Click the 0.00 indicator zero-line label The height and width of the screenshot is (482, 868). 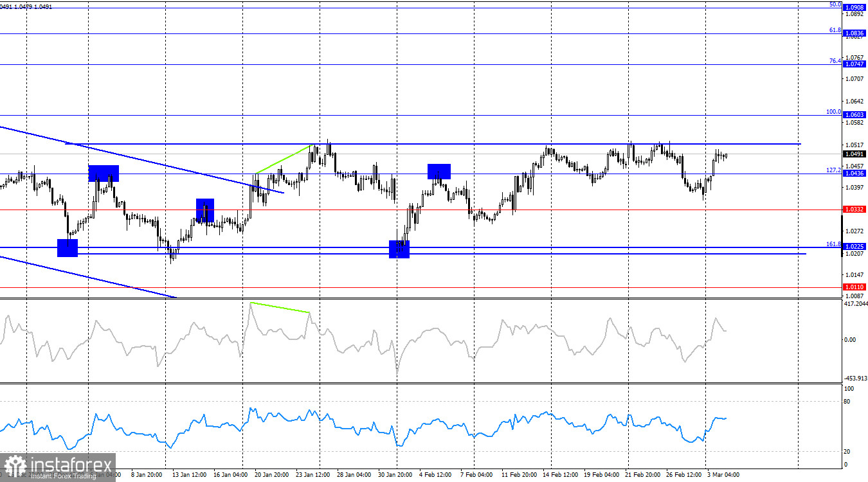coord(849,339)
